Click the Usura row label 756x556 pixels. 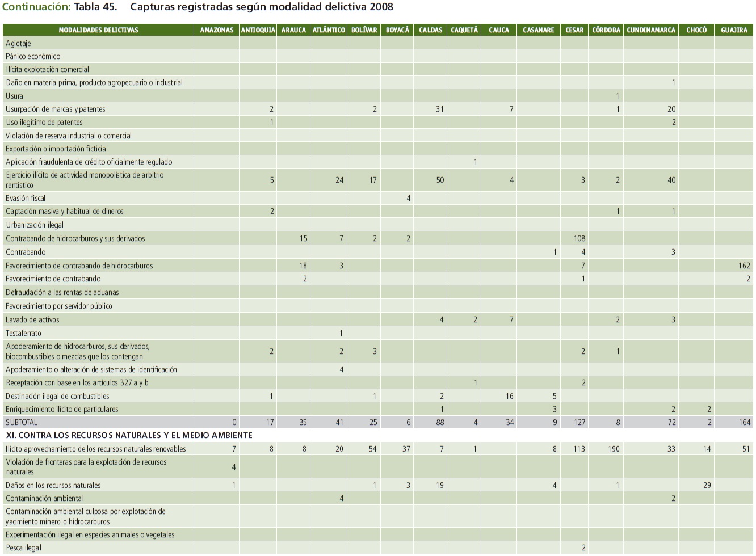(15, 96)
